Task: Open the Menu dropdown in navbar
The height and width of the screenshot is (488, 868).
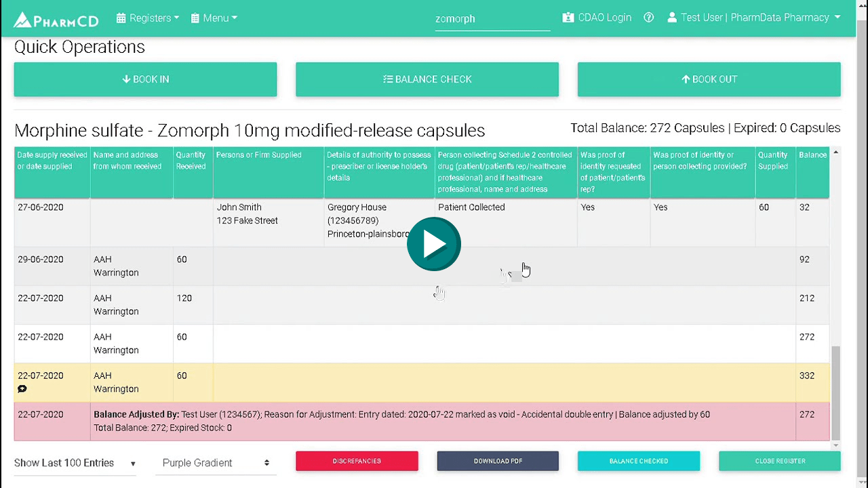Action: pyautogui.click(x=214, y=18)
